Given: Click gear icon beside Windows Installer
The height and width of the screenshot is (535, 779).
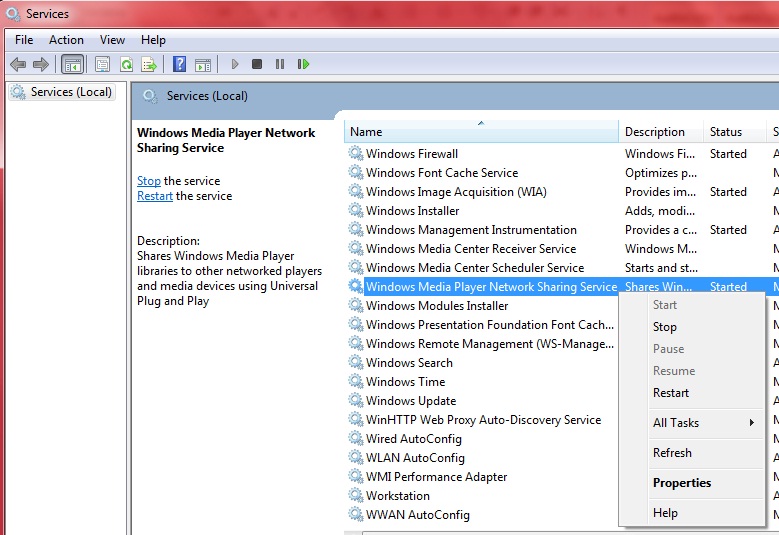Looking at the screenshot, I should point(356,210).
